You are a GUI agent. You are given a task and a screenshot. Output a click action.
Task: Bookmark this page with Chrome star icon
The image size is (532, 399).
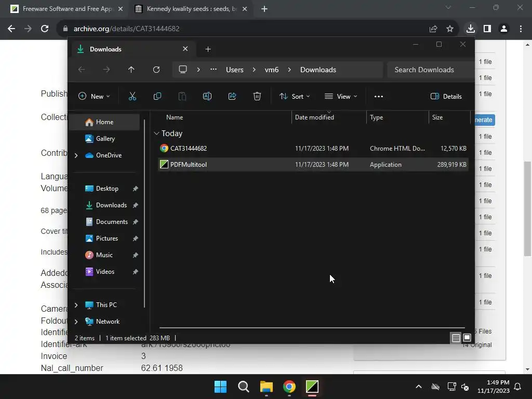450,29
